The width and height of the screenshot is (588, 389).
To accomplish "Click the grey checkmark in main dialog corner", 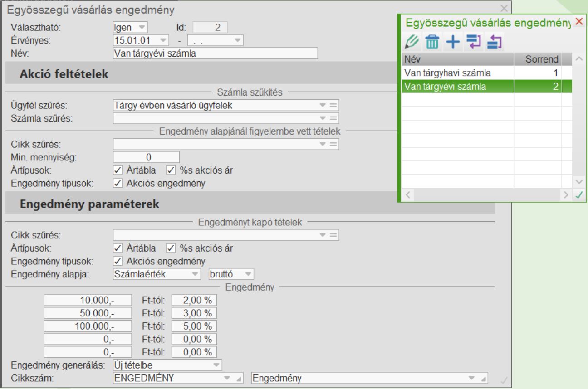I will [x=503, y=380].
